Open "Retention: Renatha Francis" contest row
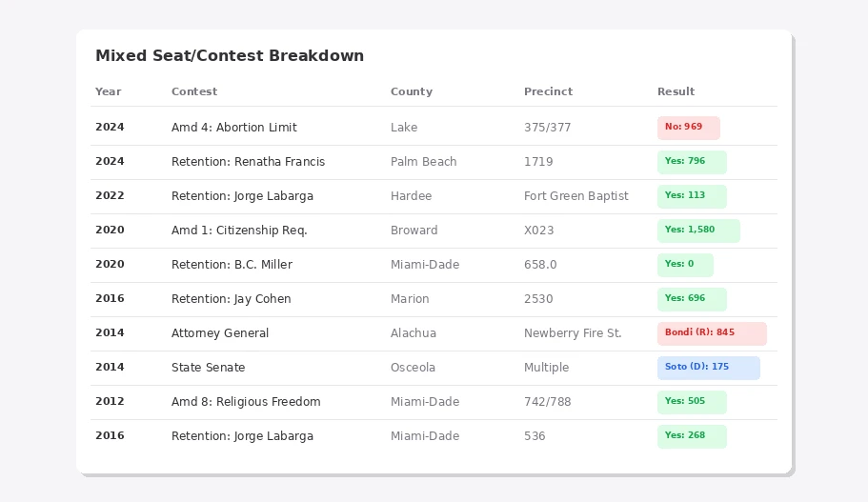Image resolution: width=868 pixels, height=502 pixels. pyautogui.click(x=248, y=162)
